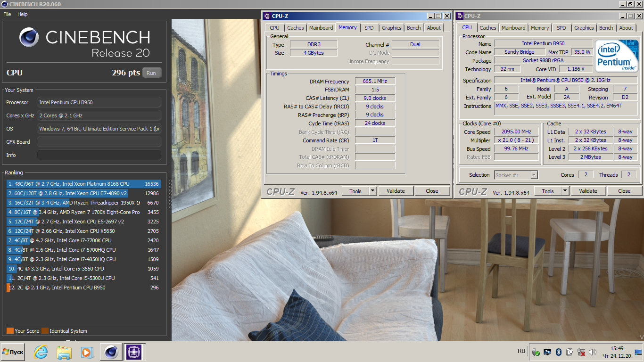
Task: Click the title bar icon of Memory CPU-Z window
Action: (x=267, y=16)
